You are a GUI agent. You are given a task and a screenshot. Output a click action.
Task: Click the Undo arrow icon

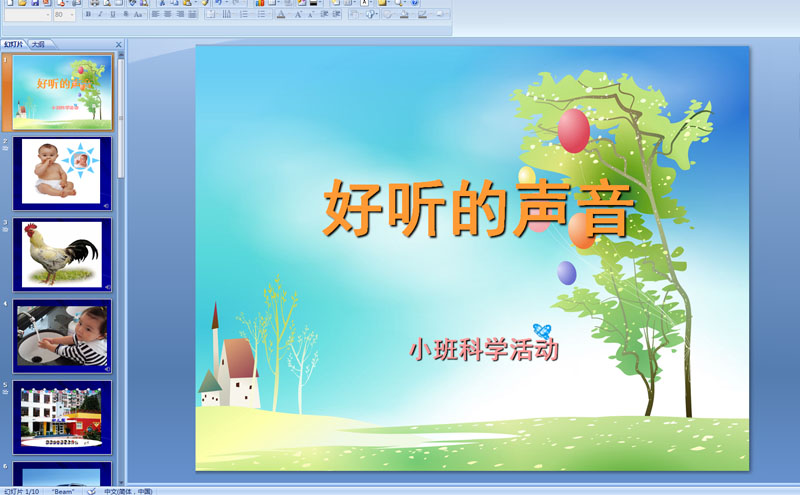218,3
